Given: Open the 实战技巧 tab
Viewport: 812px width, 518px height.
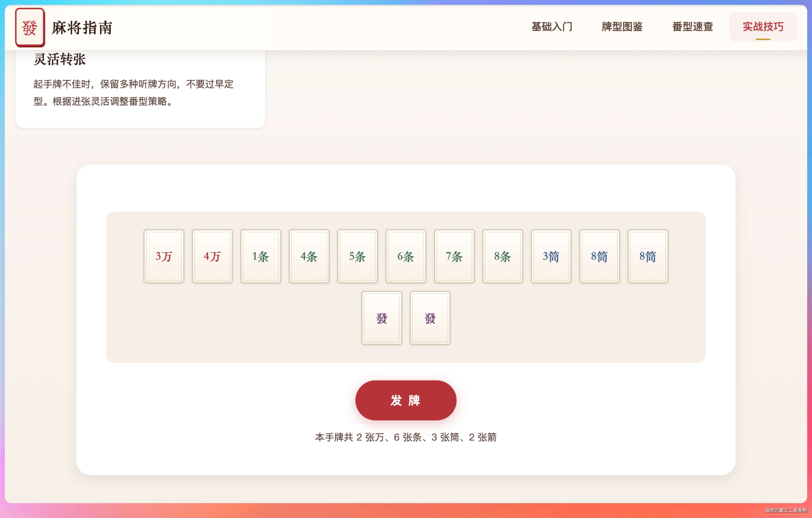Looking at the screenshot, I should 763,27.
